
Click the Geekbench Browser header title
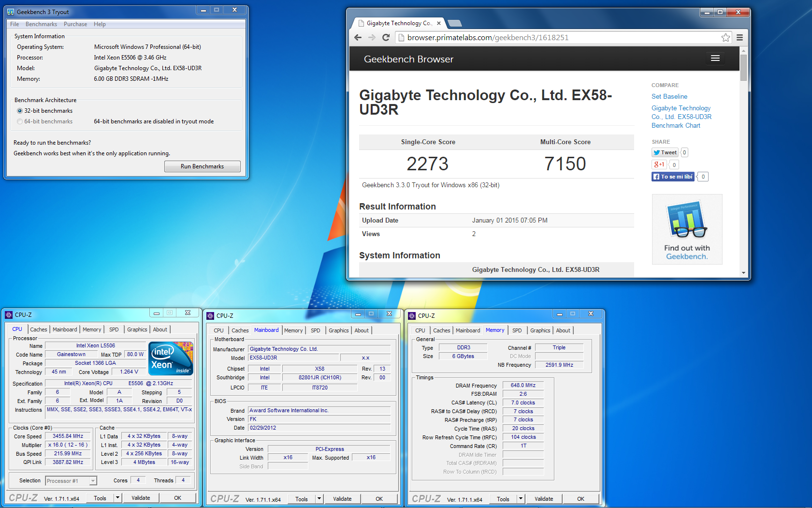[408, 59]
